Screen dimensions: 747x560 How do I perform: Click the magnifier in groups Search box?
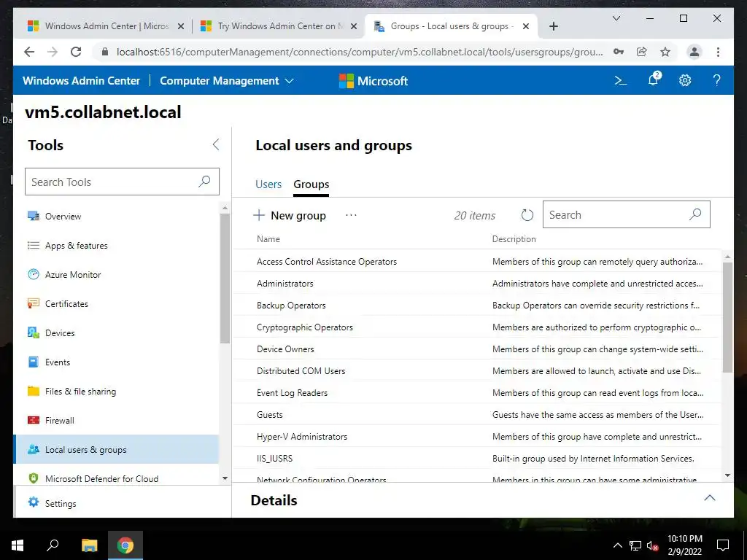(695, 214)
